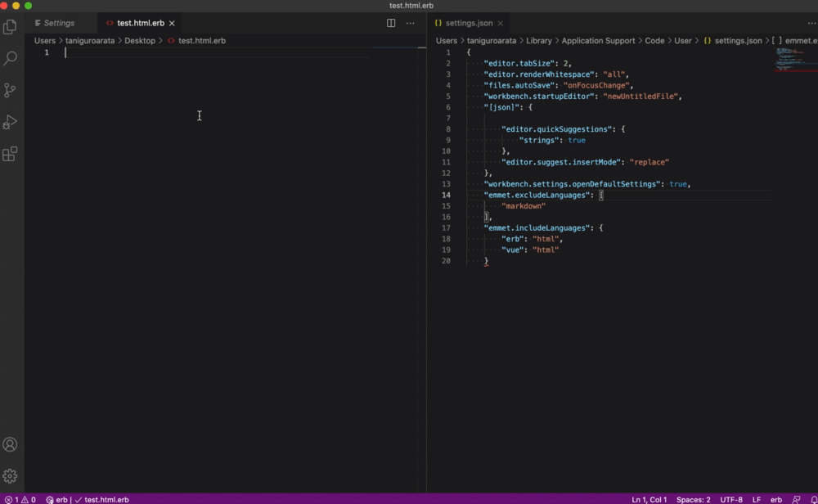Click "editor.renderWhitespace" key
Image resolution: width=818 pixels, height=504 pixels.
(x=539, y=74)
